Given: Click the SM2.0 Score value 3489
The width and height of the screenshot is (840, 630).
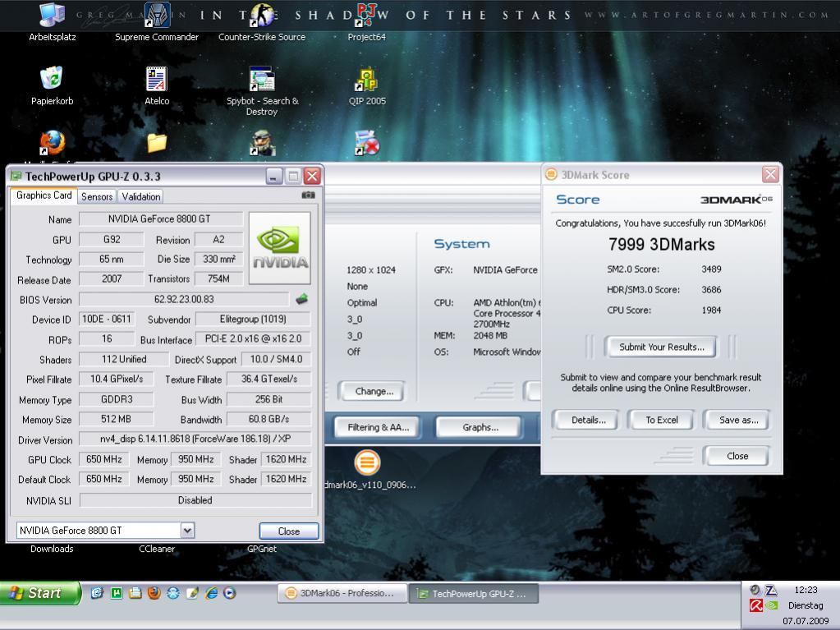Looking at the screenshot, I should (711, 269).
